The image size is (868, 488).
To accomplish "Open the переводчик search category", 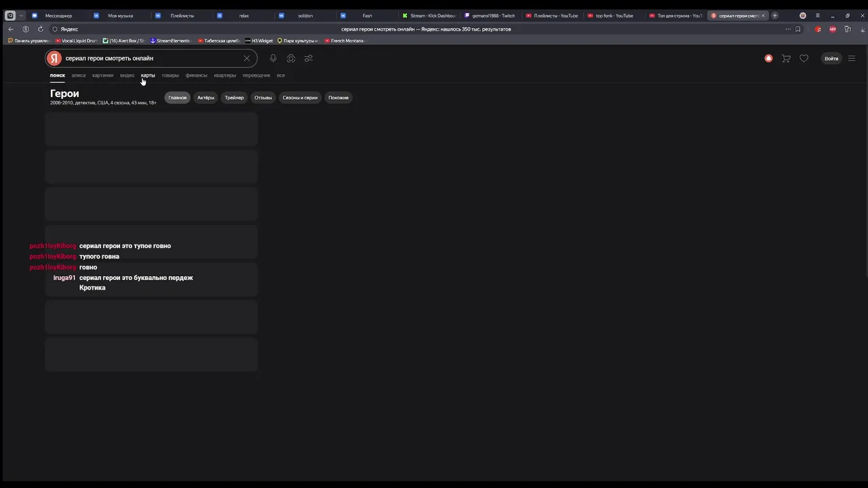I will pyautogui.click(x=256, y=75).
